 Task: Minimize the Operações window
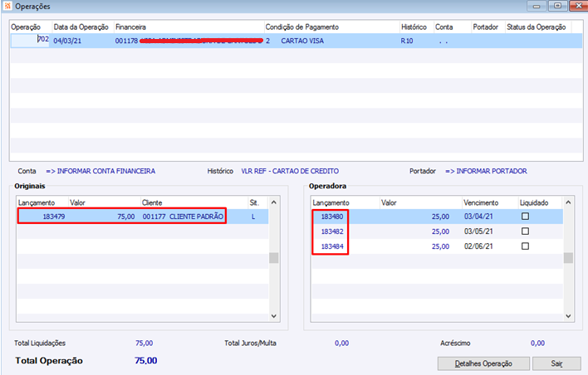click(537, 6)
